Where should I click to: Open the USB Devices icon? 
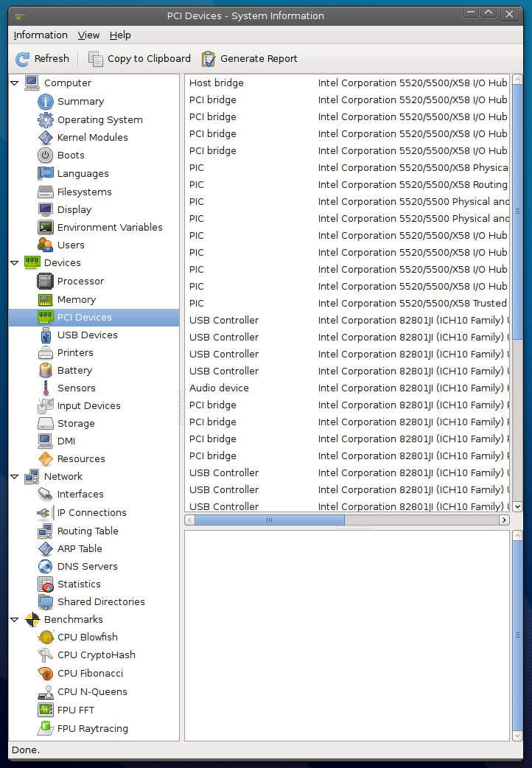pos(46,335)
